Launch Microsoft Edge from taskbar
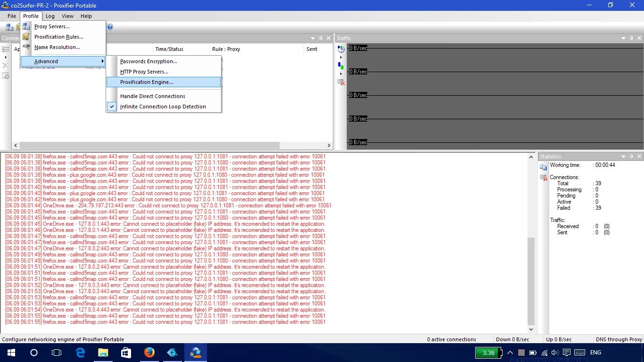 [x=80, y=353]
